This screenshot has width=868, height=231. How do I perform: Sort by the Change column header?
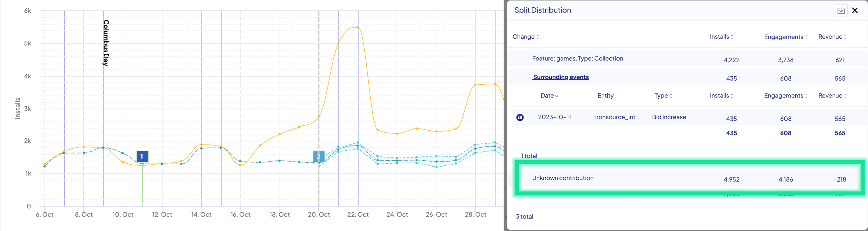point(526,37)
